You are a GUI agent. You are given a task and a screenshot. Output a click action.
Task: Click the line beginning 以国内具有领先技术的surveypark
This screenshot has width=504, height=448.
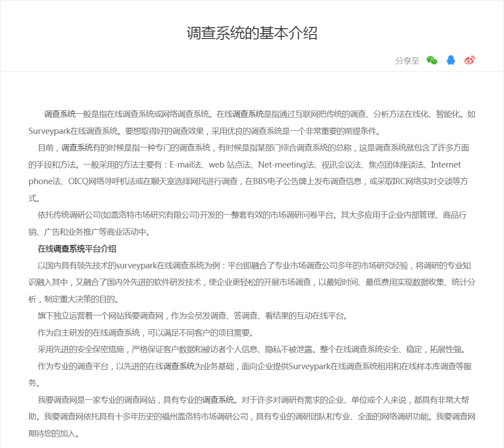tap(254, 266)
